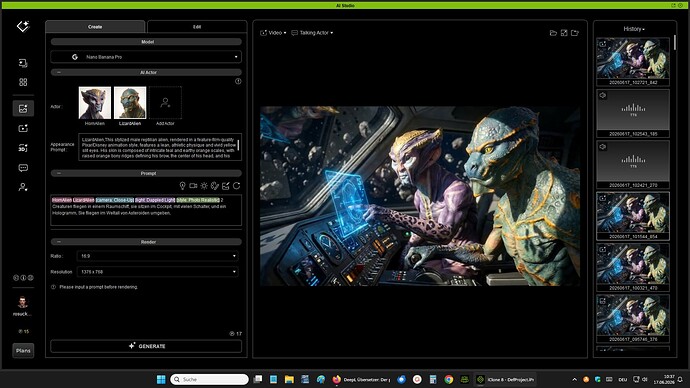The height and width of the screenshot is (388, 690).
Task: Click the edit prompt pencil icon
Action: (226, 186)
